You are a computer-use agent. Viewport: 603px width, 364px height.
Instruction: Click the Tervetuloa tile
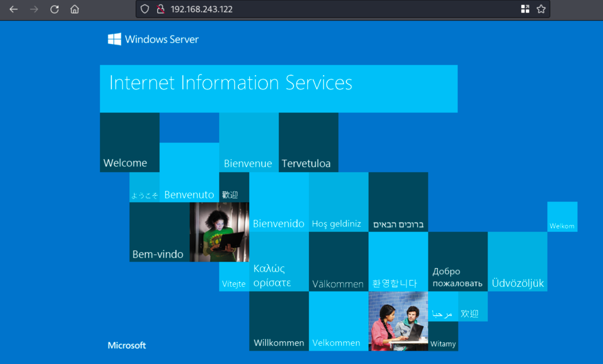[x=308, y=142]
